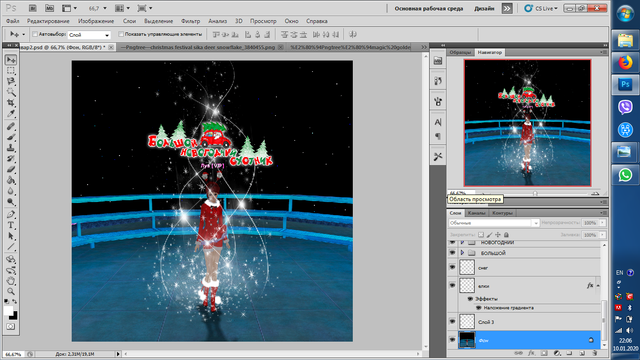Add a layer mask
The width and height of the screenshot is (640, 360).
point(544,353)
